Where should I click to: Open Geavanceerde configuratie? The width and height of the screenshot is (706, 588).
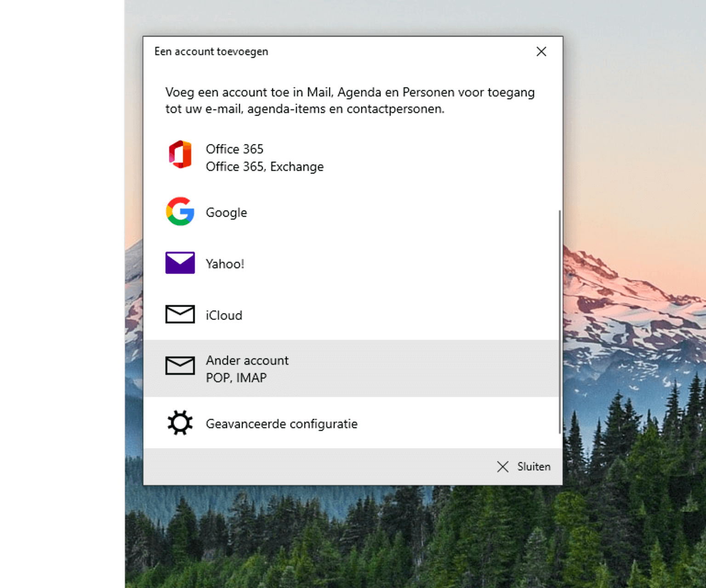coord(281,424)
